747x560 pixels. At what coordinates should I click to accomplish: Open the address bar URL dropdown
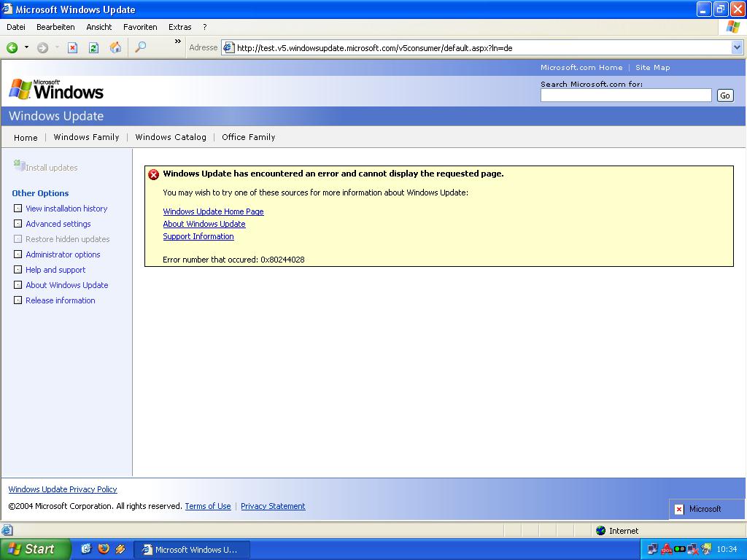pos(737,47)
